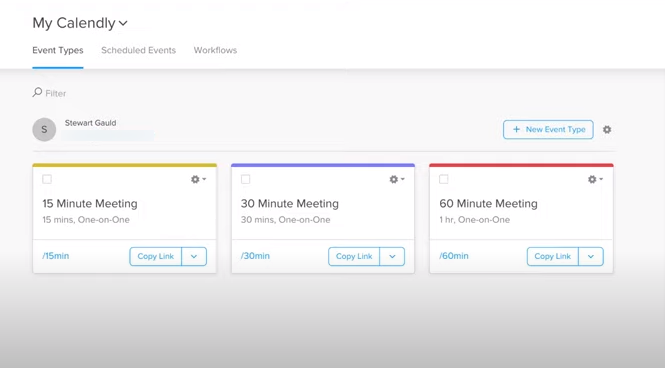Open gear menu on 60 Minute Meeting card
665x368 pixels.
point(595,179)
